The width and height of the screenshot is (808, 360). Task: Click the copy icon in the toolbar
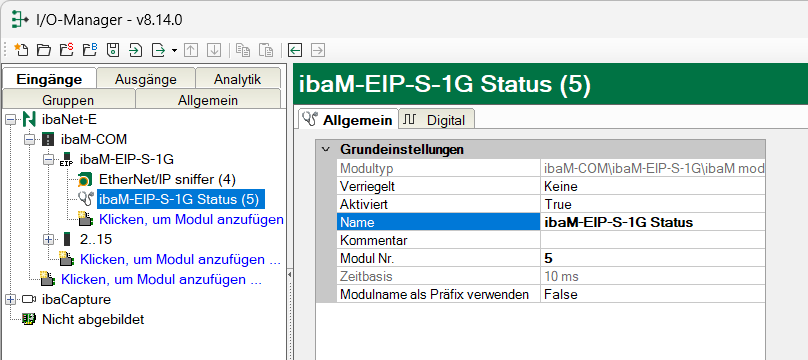[x=243, y=50]
